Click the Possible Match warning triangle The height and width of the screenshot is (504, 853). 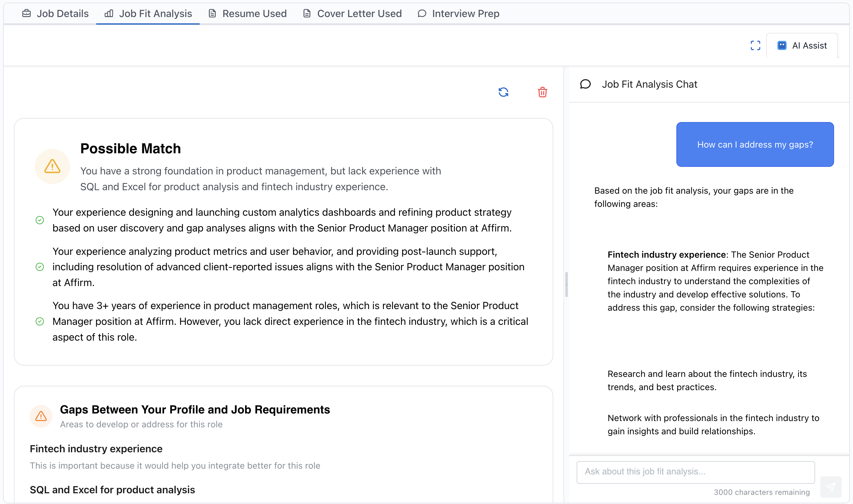click(x=52, y=166)
